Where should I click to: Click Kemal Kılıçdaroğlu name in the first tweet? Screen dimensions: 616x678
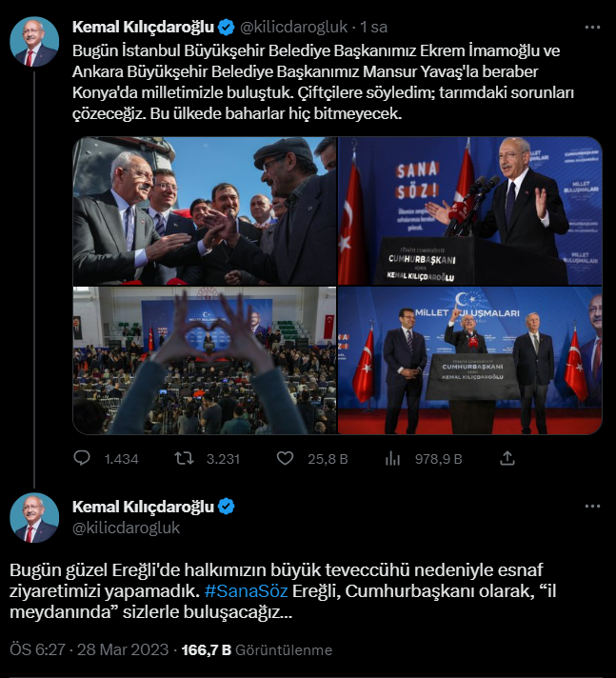(143, 27)
